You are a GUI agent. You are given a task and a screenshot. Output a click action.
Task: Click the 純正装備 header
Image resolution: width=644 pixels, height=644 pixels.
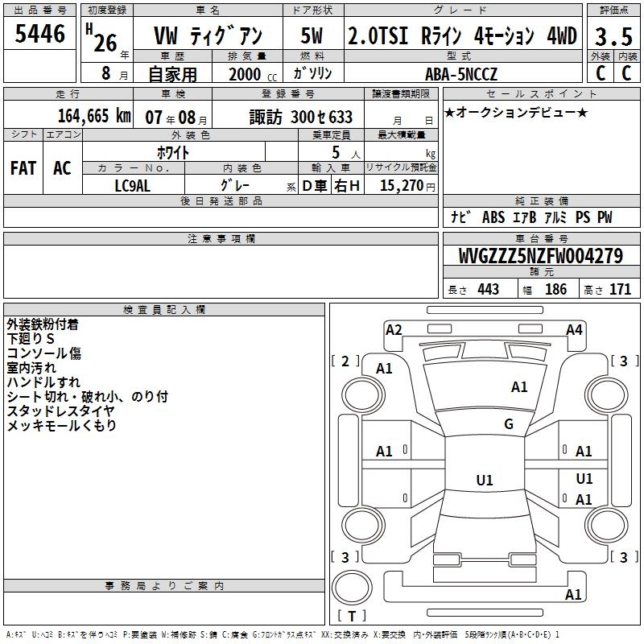tap(541, 200)
